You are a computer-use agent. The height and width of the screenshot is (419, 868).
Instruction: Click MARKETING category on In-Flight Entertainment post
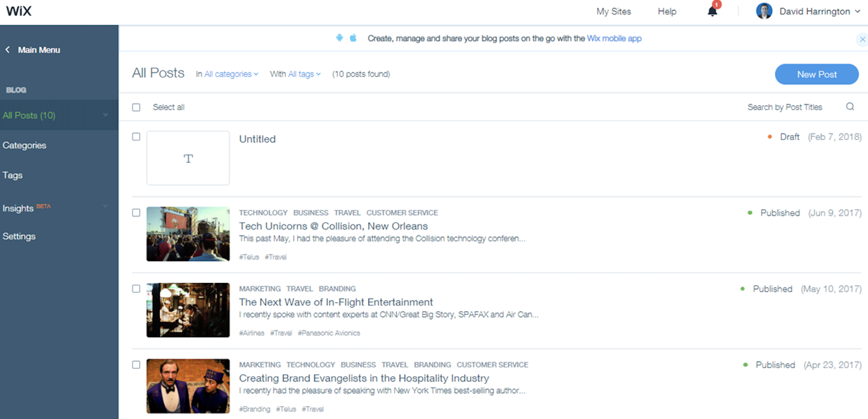tap(260, 289)
